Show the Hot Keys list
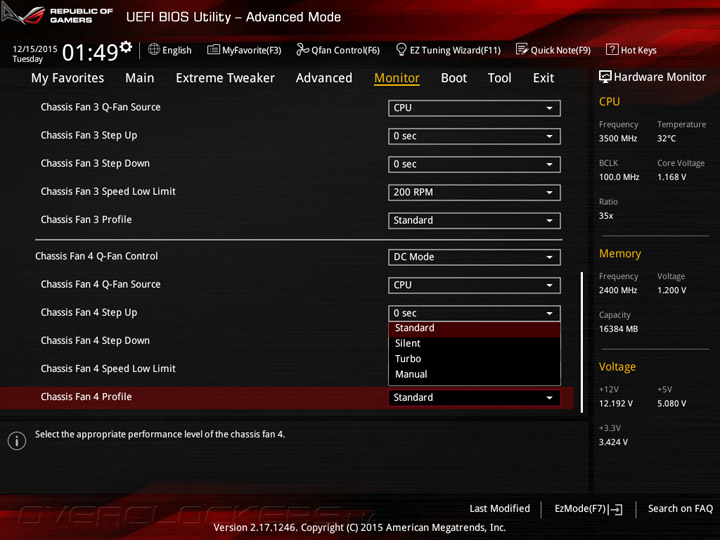Screen dimensions: 720x540 click(631, 50)
